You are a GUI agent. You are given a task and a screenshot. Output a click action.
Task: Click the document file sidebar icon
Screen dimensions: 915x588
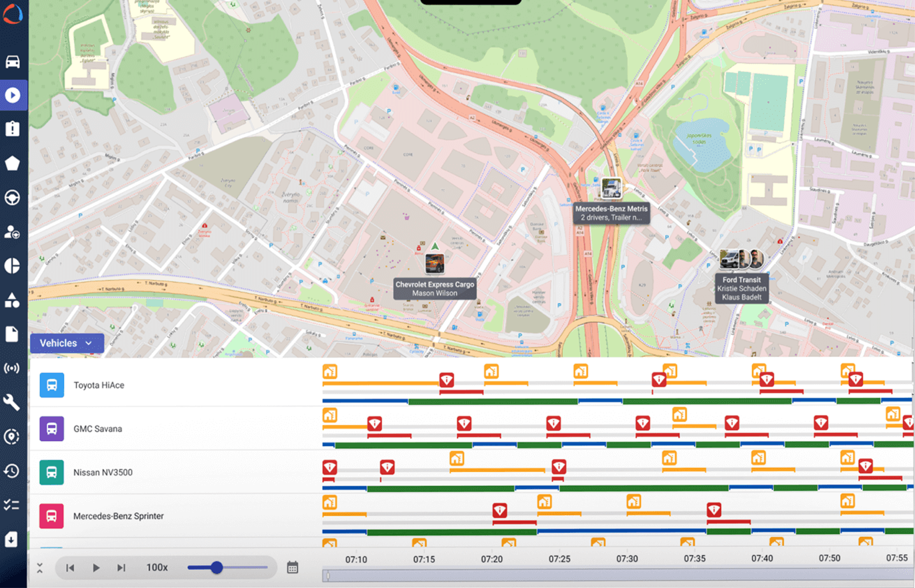pyautogui.click(x=12, y=334)
